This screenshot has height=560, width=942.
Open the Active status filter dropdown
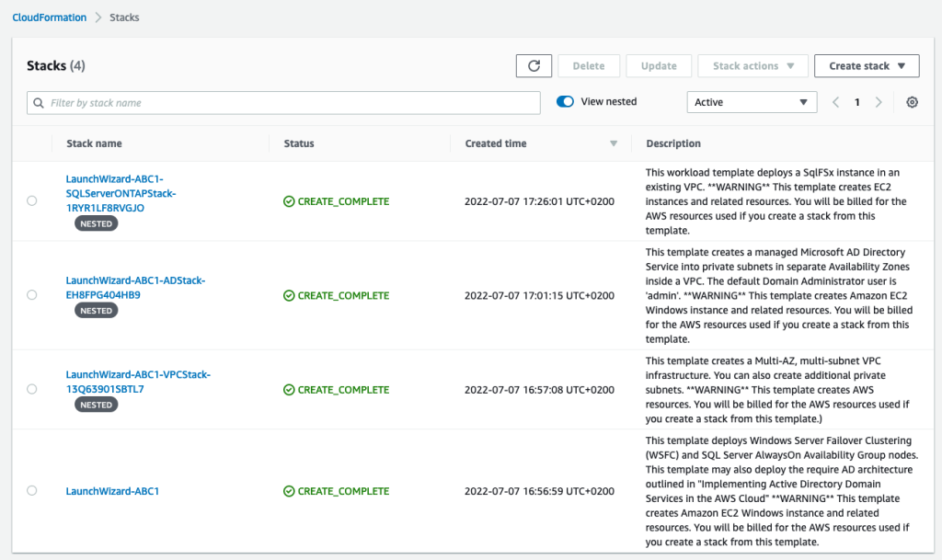[752, 102]
